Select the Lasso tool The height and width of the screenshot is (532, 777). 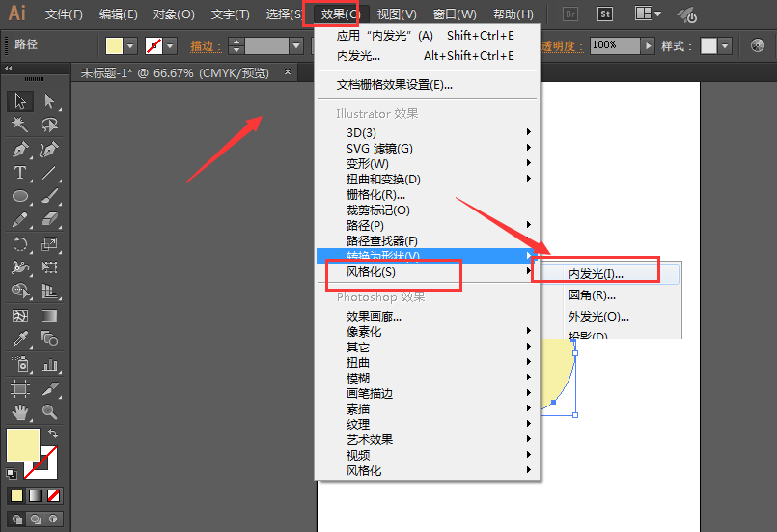pyautogui.click(x=49, y=124)
